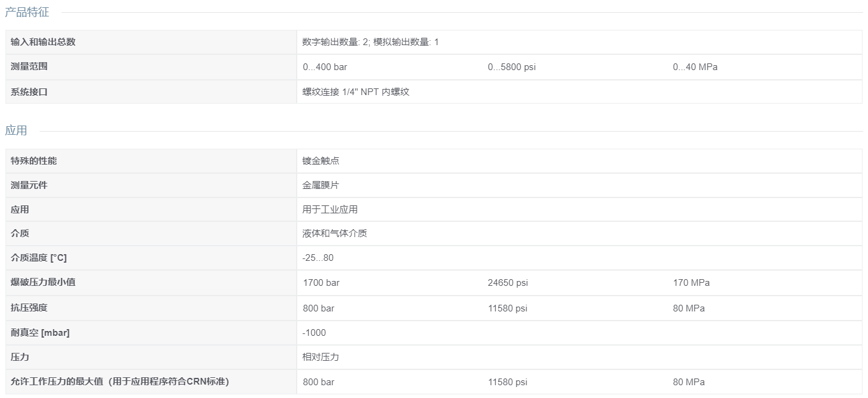This screenshot has height=398, width=868.
Task: Click 800 bar in the 抗压强度 row
Action: [319, 308]
